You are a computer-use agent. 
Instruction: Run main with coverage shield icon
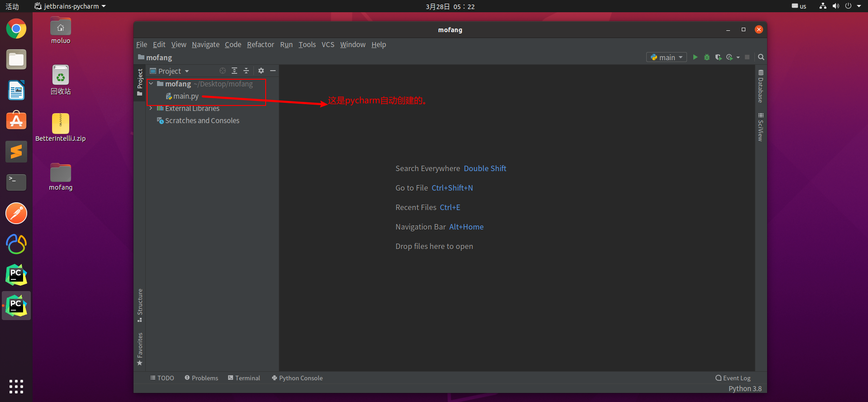click(718, 57)
